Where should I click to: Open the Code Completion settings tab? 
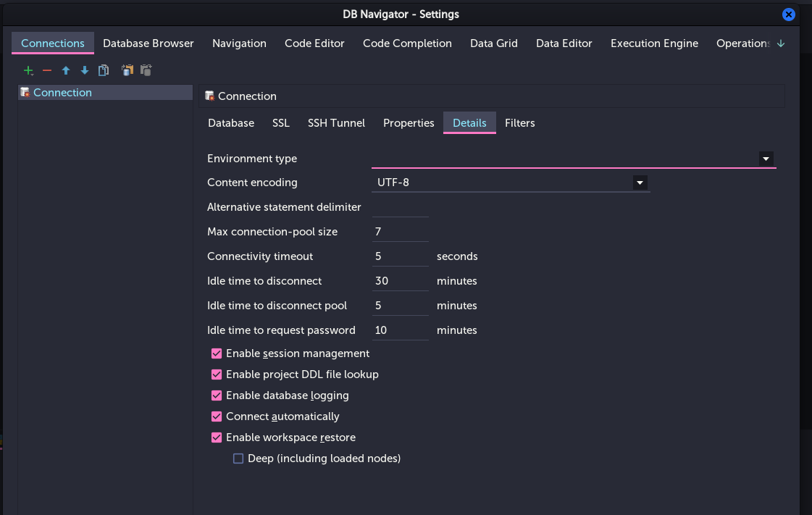(407, 43)
